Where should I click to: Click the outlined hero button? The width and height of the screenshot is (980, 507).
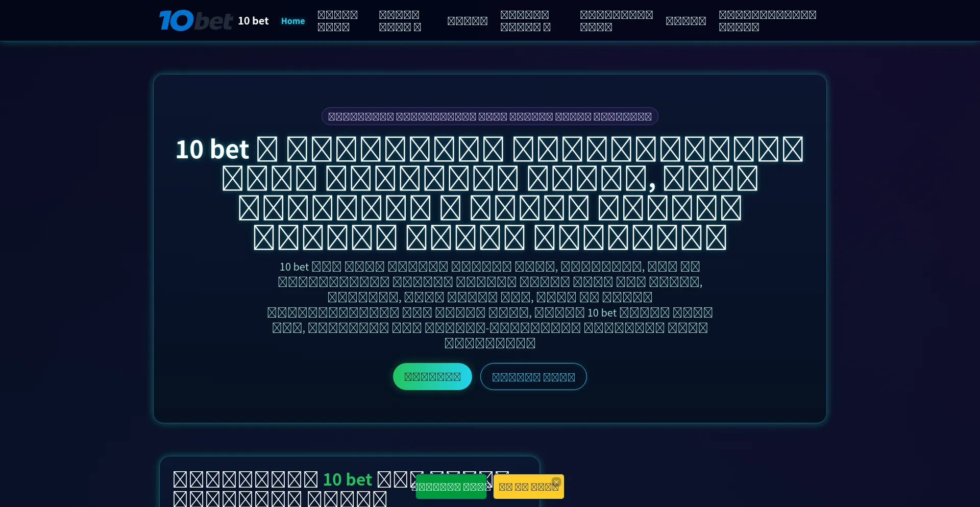(x=533, y=377)
